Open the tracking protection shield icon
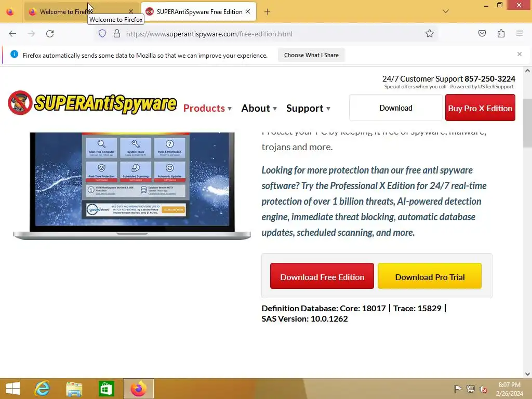 click(x=102, y=34)
